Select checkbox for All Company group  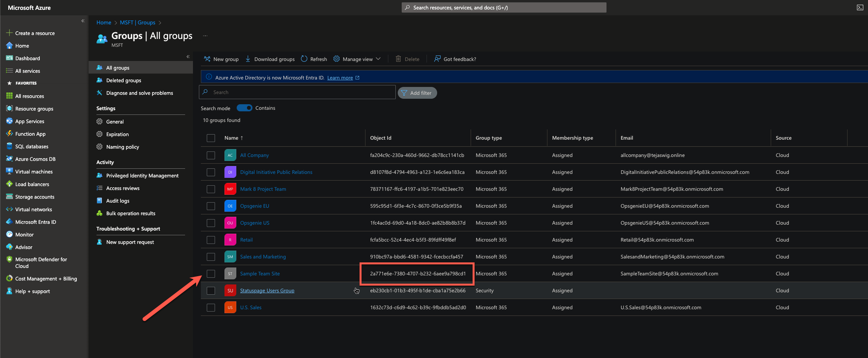point(211,155)
